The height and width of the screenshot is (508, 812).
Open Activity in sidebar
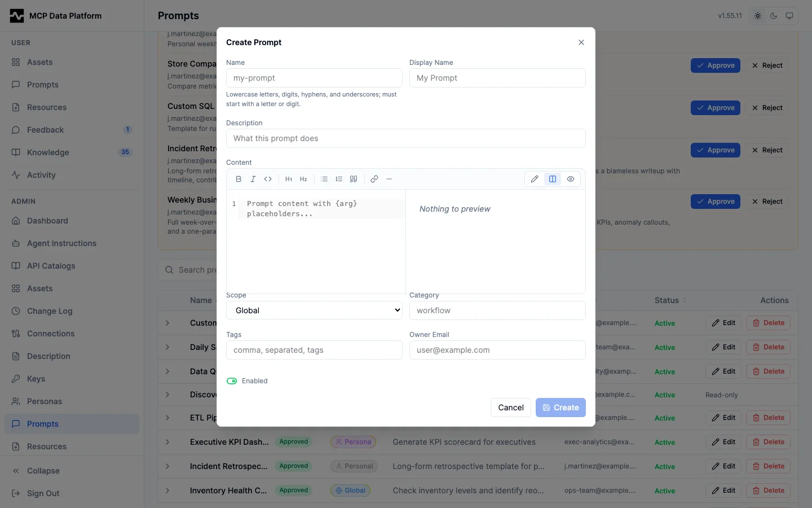click(72, 175)
